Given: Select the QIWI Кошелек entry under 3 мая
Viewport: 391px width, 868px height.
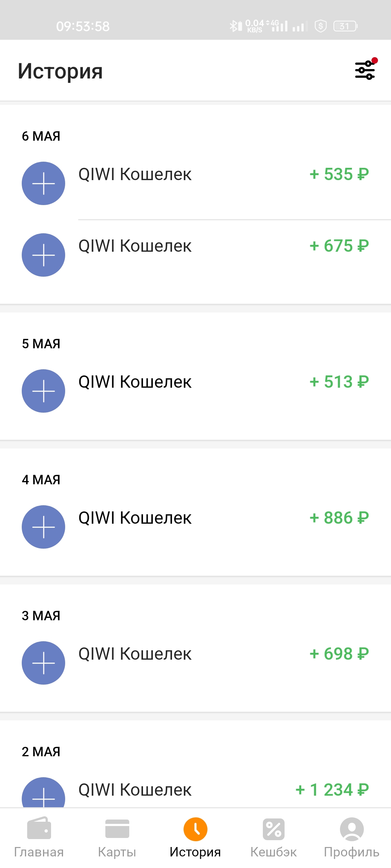Looking at the screenshot, I should pos(135,654).
